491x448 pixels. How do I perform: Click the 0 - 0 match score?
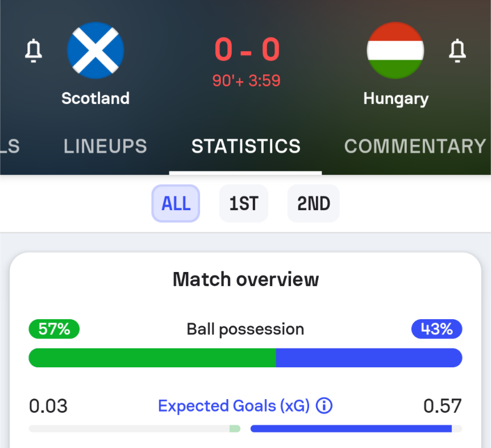coord(247,49)
